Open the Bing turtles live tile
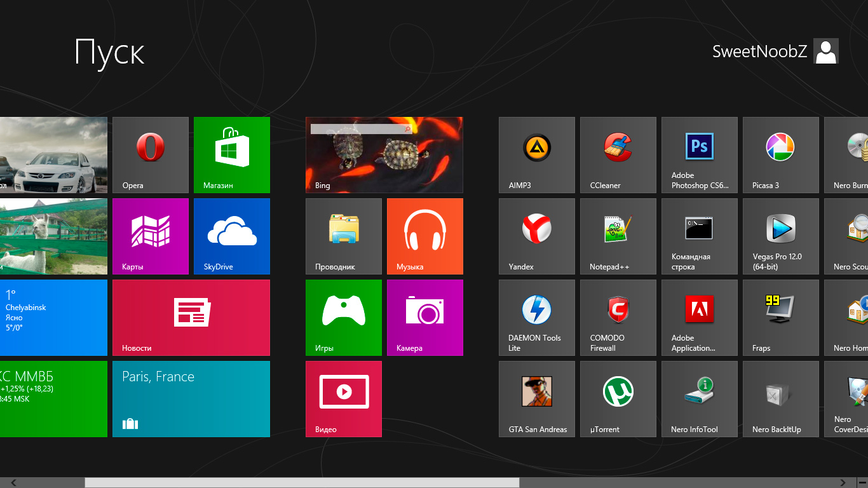The height and width of the screenshot is (488, 868). [384, 155]
